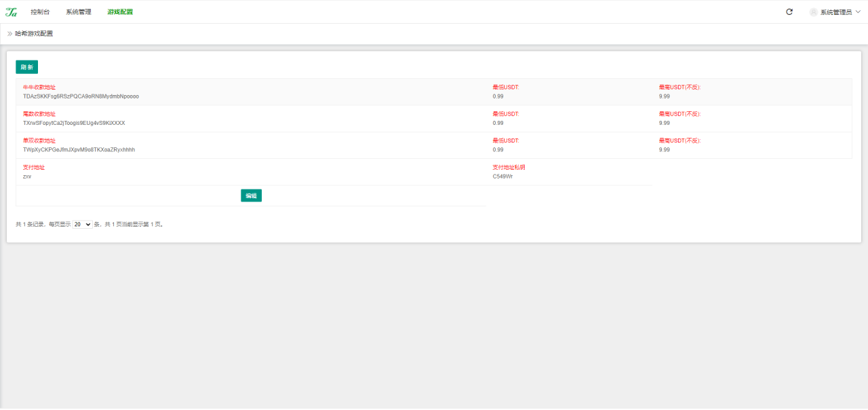Click the circular refresh icon in header

click(x=789, y=12)
